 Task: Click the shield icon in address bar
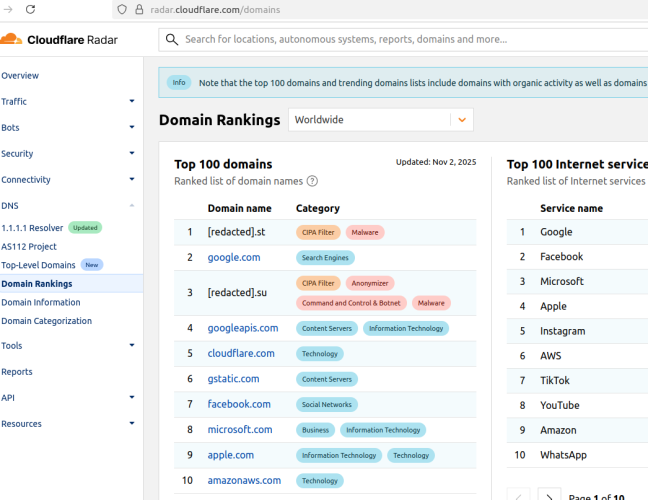(x=122, y=10)
